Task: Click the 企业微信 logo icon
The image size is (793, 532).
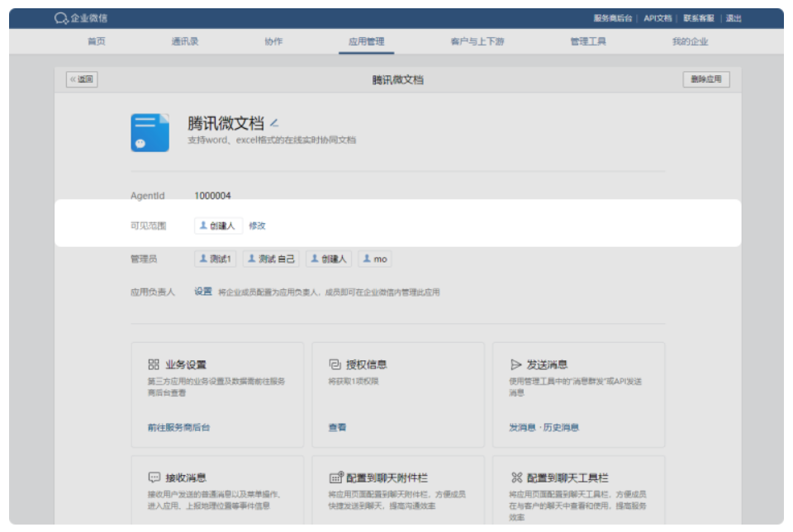Action: 60,19
